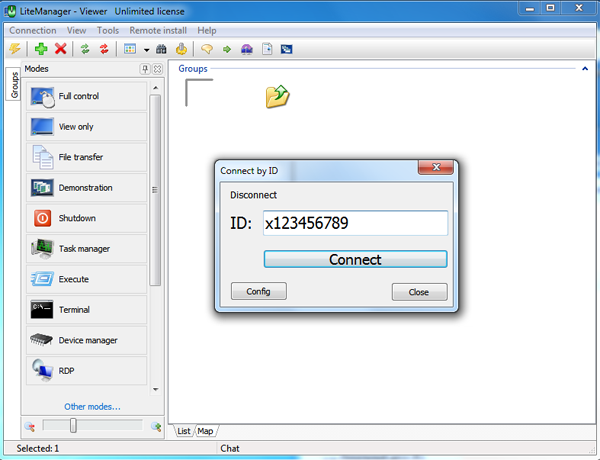Screen dimensions: 600x460
Task: Open view style dropdown arrow in toolbar
Action: [x=146, y=49]
